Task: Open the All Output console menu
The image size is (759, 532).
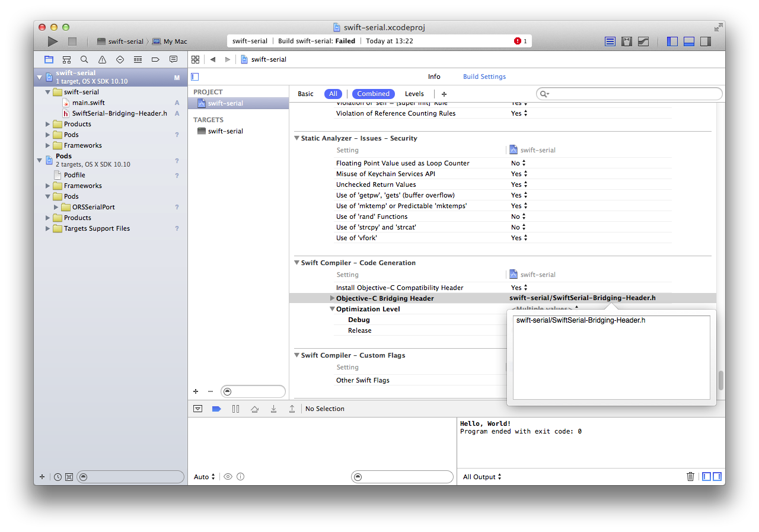Action: [482, 477]
